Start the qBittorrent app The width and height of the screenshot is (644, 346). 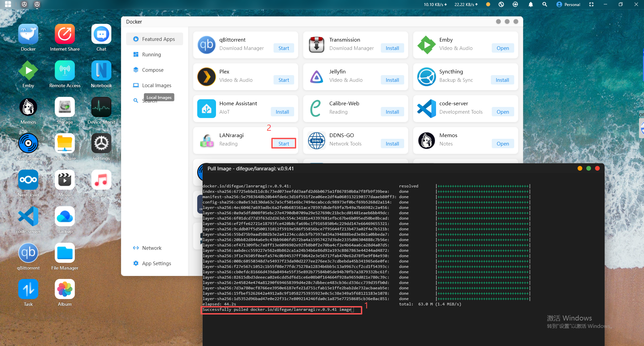coord(283,48)
